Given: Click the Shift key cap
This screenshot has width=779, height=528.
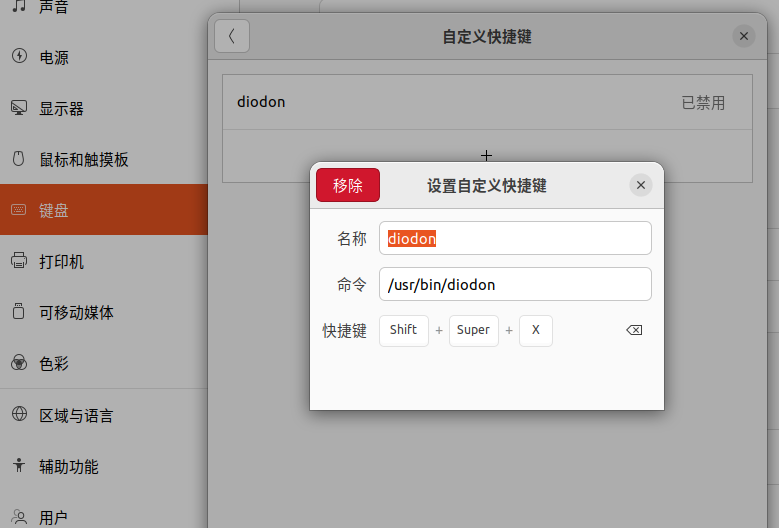Looking at the screenshot, I should point(403,330).
